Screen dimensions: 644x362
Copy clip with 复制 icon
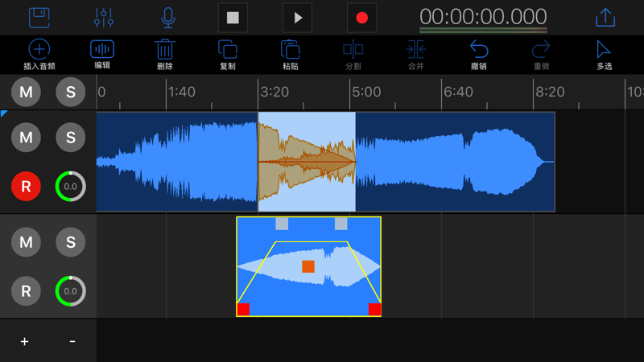228,55
